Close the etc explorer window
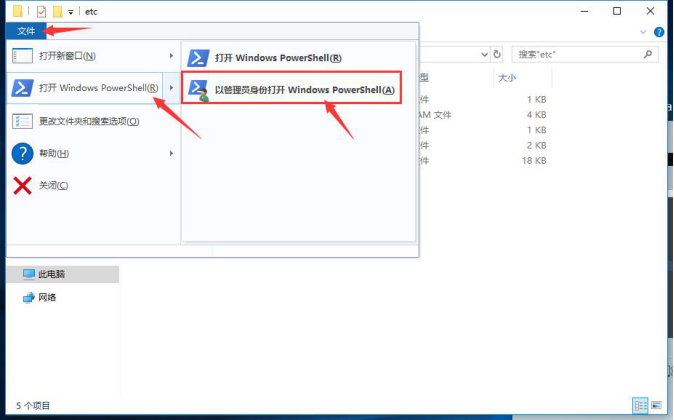This screenshot has height=420, width=674. pyautogui.click(x=650, y=11)
